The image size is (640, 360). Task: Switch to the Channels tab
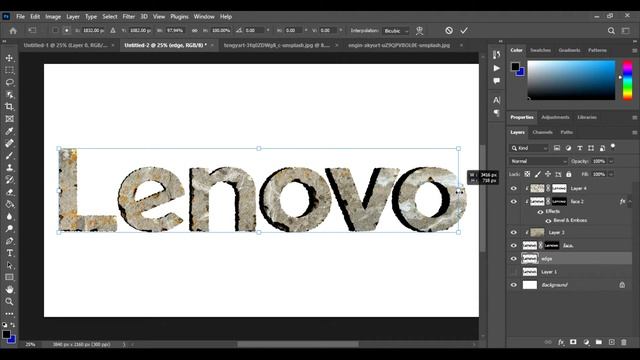click(542, 132)
